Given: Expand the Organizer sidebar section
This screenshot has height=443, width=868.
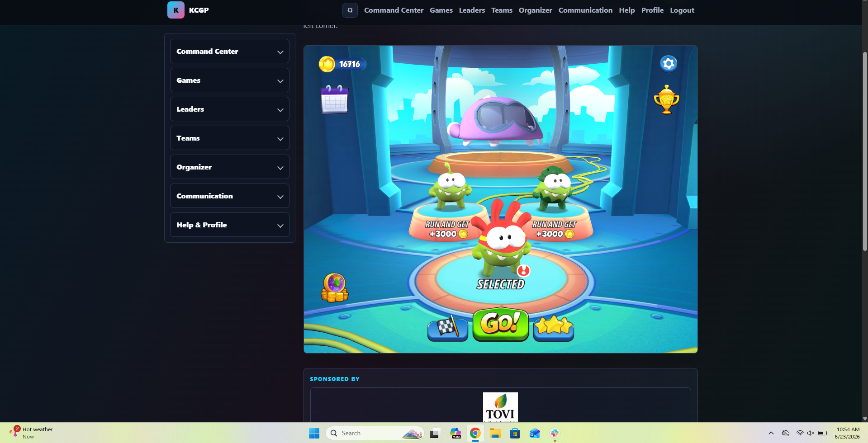Looking at the screenshot, I should click(230, 167).
